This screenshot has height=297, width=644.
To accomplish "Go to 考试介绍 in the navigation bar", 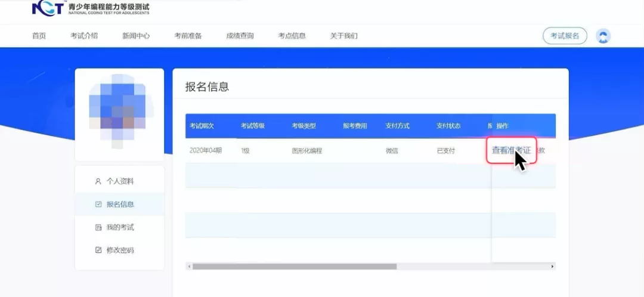I will 84,36.
